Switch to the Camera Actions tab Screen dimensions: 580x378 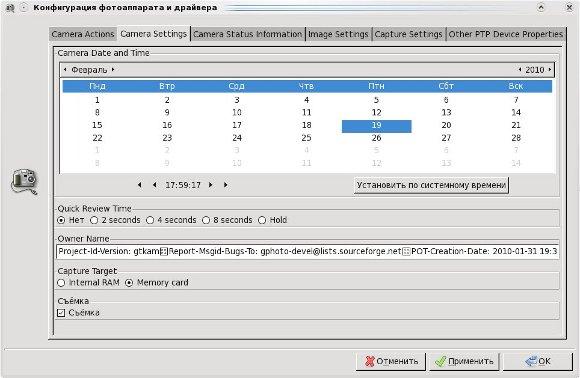click(83, 34)
